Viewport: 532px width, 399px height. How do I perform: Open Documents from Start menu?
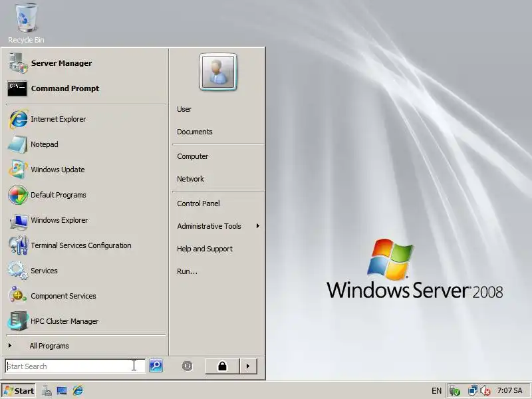[194, 132]
